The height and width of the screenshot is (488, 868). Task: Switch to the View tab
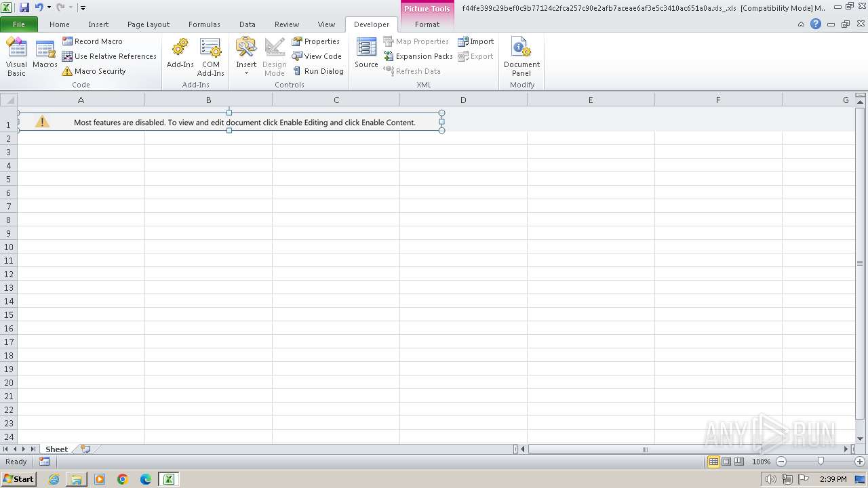pos(327,24)
